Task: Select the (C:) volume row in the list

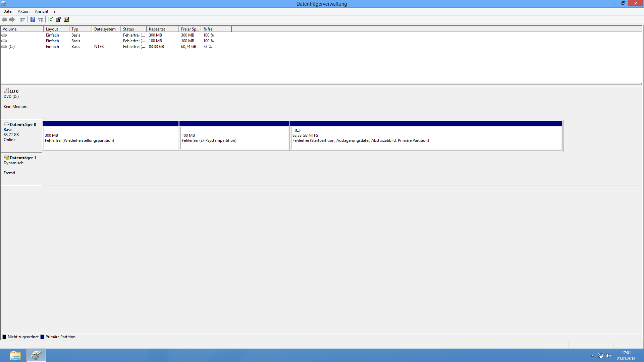Action: 12,47
